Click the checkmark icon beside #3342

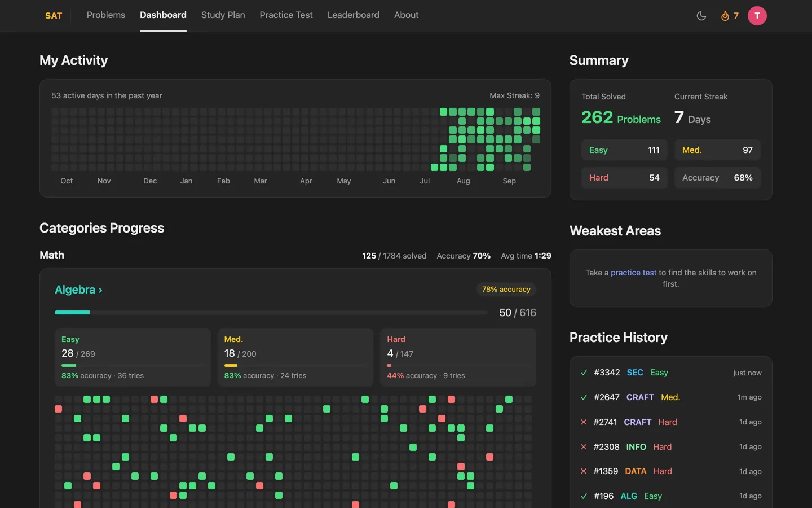[x=584, y=373]
